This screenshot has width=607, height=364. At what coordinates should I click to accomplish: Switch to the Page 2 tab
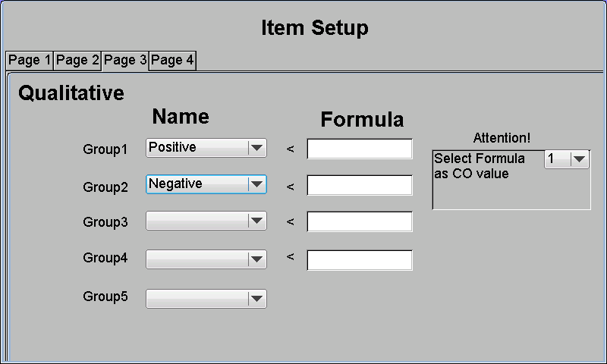coord(77,61)
